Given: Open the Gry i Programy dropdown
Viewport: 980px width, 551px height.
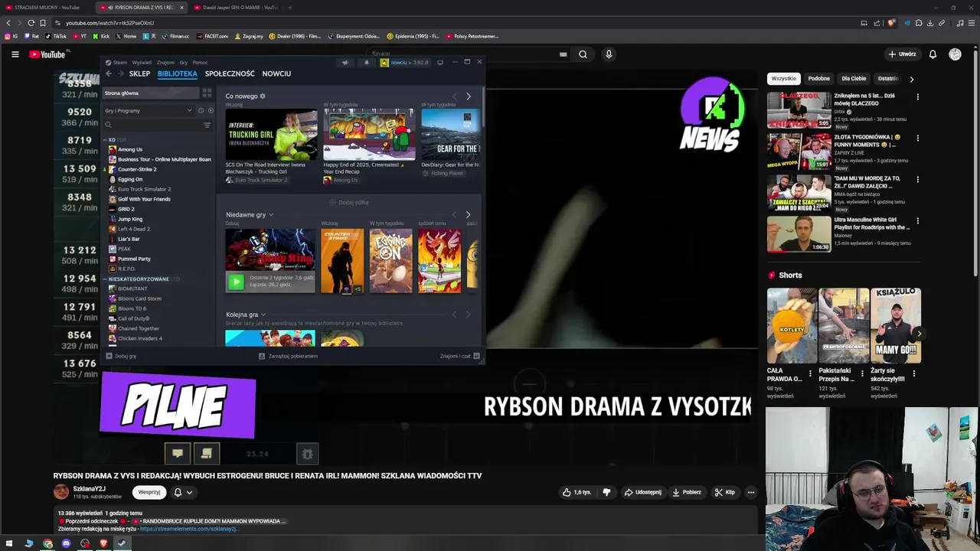Looking at the screenshot, I should coord(149,110).
